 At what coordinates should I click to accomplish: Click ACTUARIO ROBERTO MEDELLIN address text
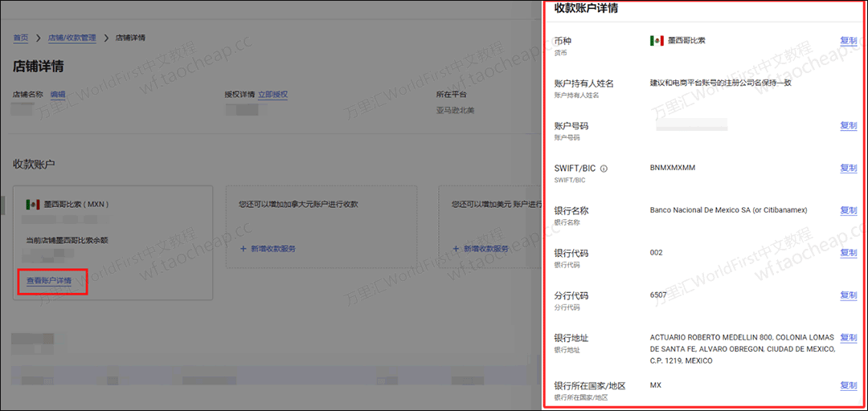pos(743,349)
